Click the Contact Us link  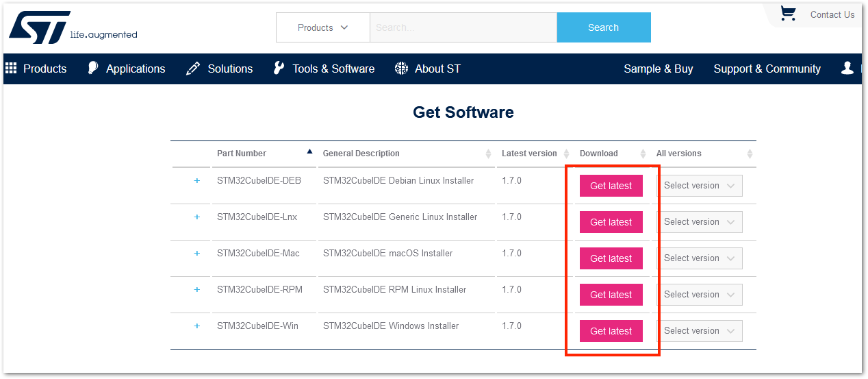pyautogui.click(x=832, y=14)
